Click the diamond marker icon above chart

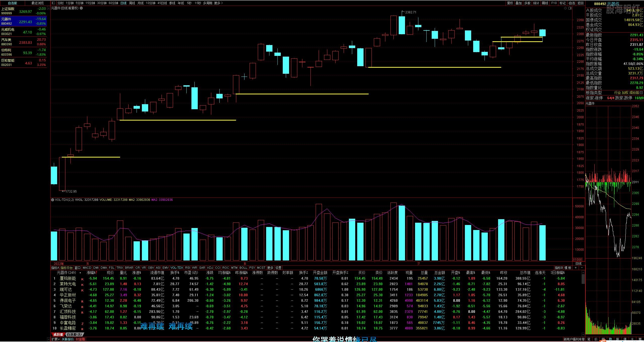(x=565, y=8)
